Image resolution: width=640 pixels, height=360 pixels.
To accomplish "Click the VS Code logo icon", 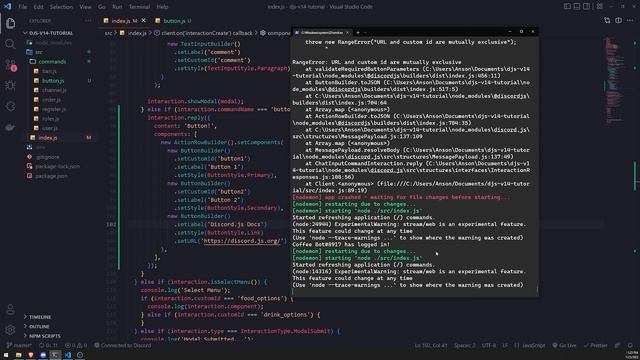I will (x=7, y=7).
